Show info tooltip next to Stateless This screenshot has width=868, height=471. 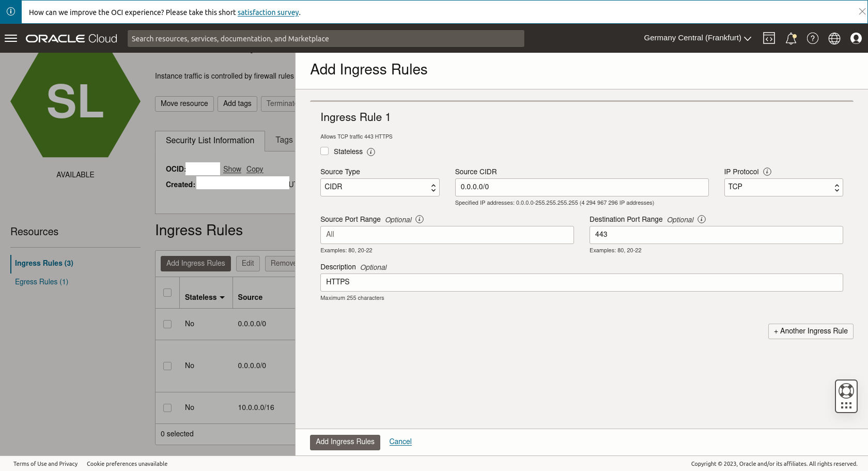tap(371, 152)
